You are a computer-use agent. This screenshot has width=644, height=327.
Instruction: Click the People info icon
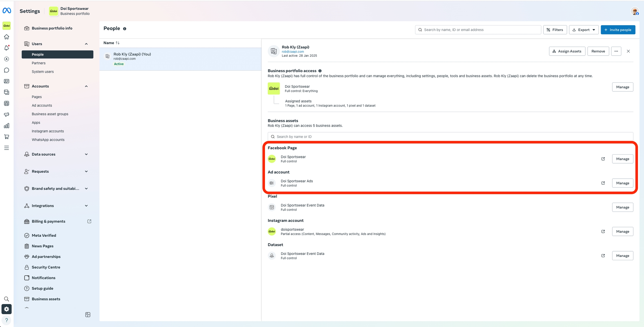pyautogui.click(x=125, y=29)
